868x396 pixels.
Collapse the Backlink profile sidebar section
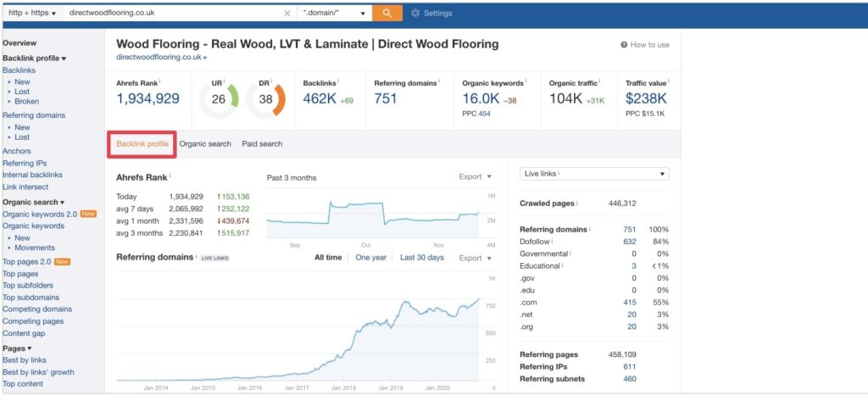[34, 59]
